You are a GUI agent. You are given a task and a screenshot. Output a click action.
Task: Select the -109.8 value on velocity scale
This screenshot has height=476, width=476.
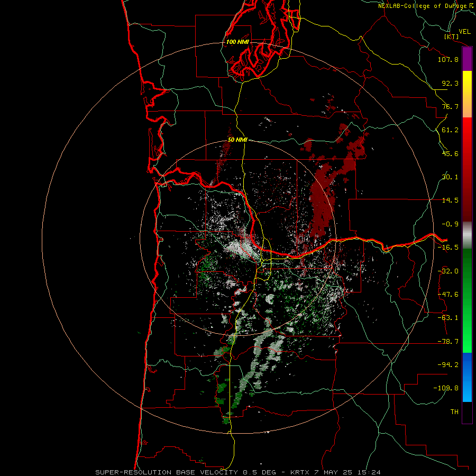coord(446,388)
